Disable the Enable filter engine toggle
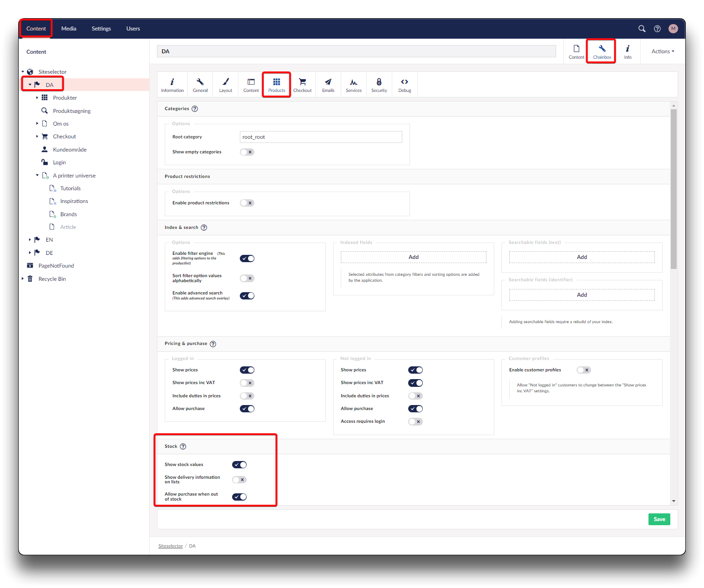Viewport: 704px width, 588px height. point(247,259)
